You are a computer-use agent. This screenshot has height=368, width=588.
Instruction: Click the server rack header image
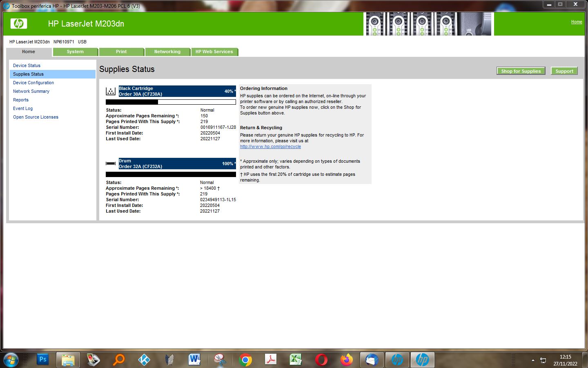[x=429, y=24]
